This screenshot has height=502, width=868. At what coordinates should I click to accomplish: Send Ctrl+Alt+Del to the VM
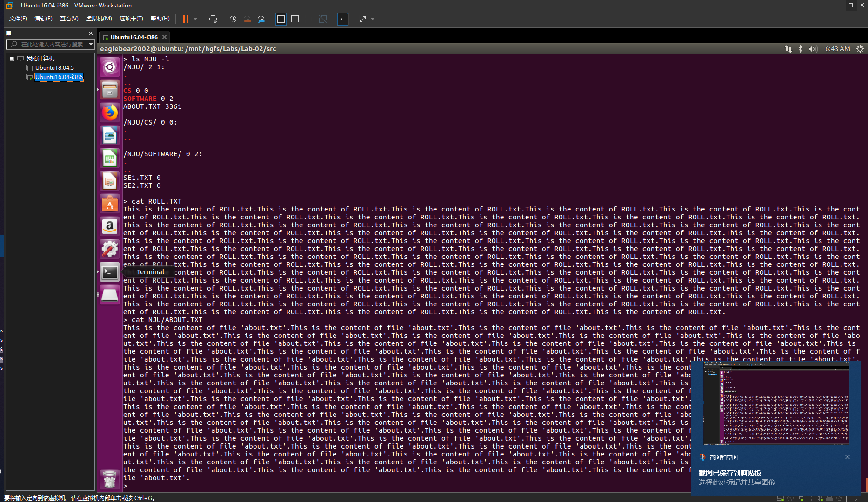coord(213,19)
